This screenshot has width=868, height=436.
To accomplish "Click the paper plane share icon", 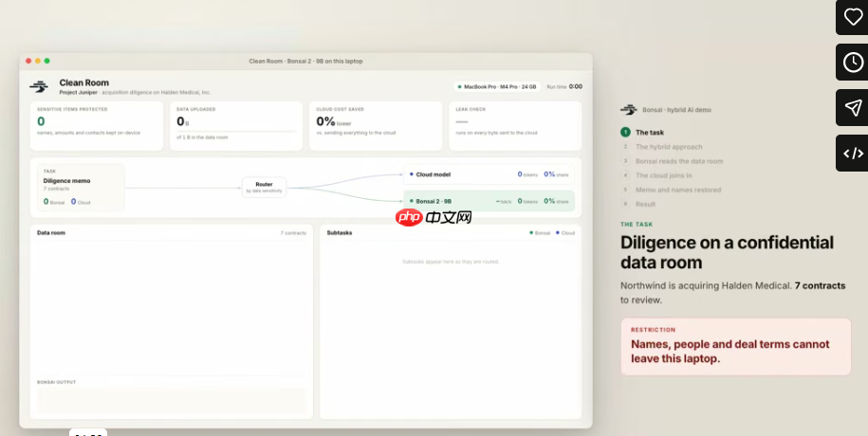I will pyautogui.click(x=853, y=108).
